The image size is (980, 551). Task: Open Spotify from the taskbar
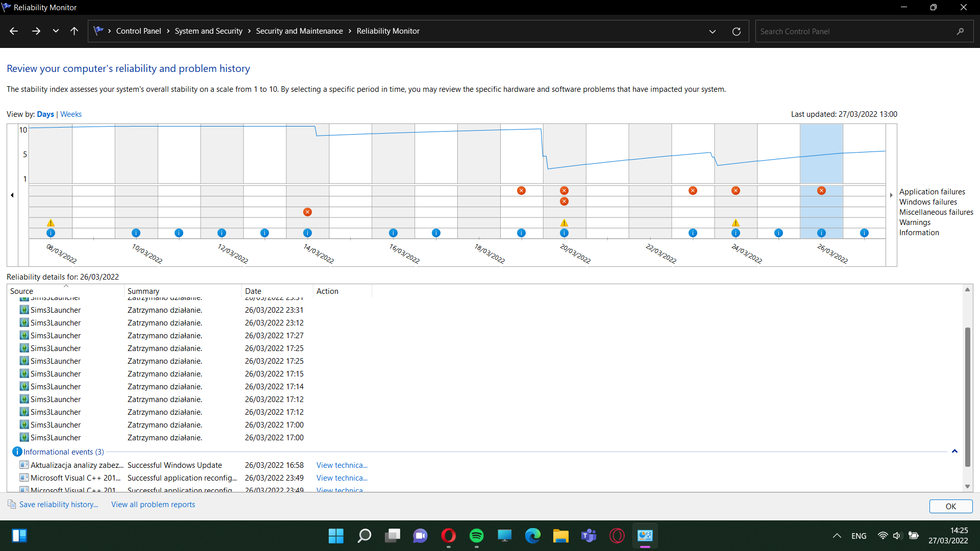(x=476, y=536)
